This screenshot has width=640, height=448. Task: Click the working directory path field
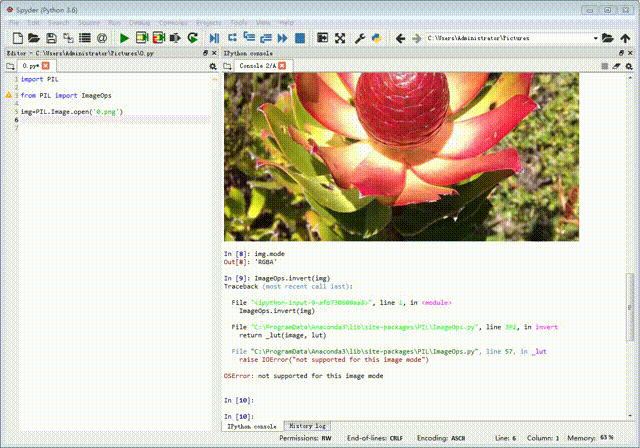509,38
